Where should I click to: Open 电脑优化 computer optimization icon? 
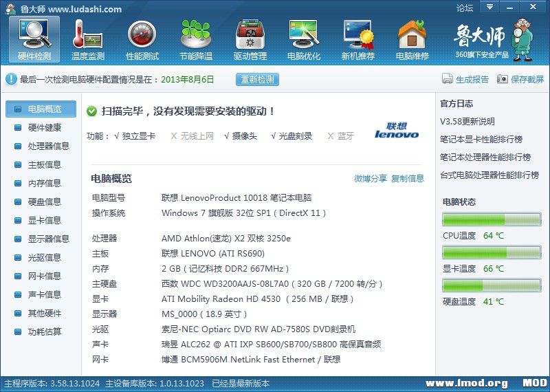304,39
